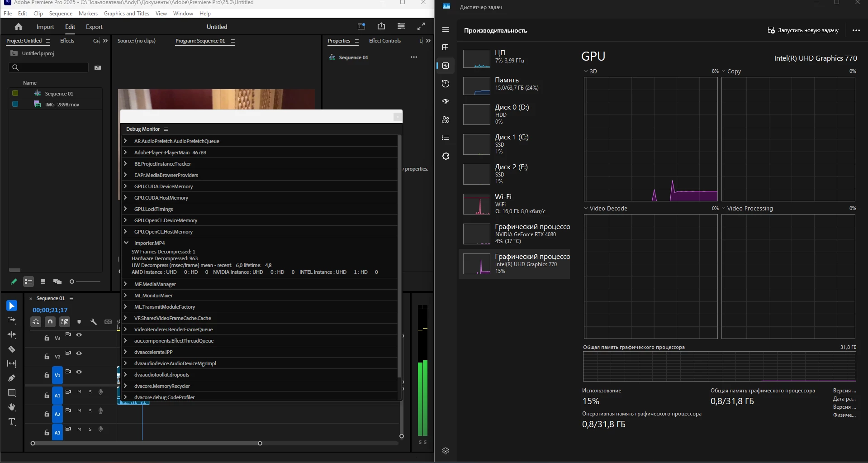
Task: Expand MF.MediaManager row
Action: click(126, 284)
